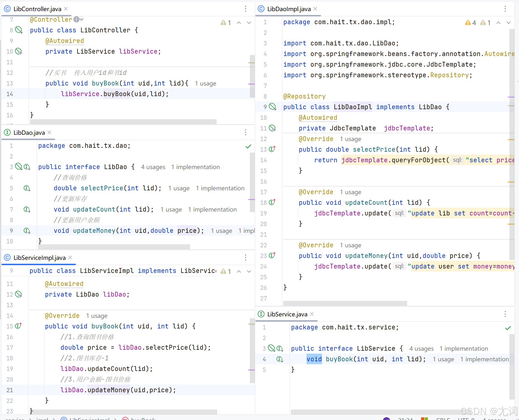
Task: Click the web globe icon beside @Controller
Action: [x=77, y=19]
